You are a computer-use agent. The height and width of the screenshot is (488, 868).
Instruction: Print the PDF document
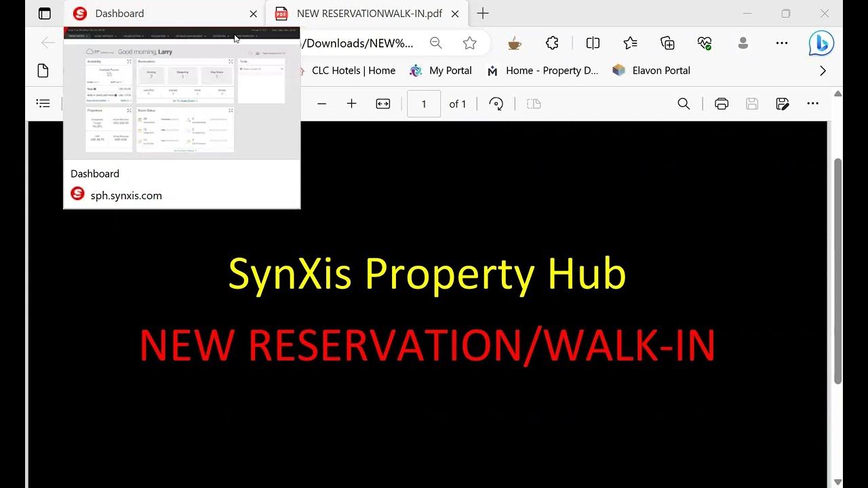click(722, 104)
